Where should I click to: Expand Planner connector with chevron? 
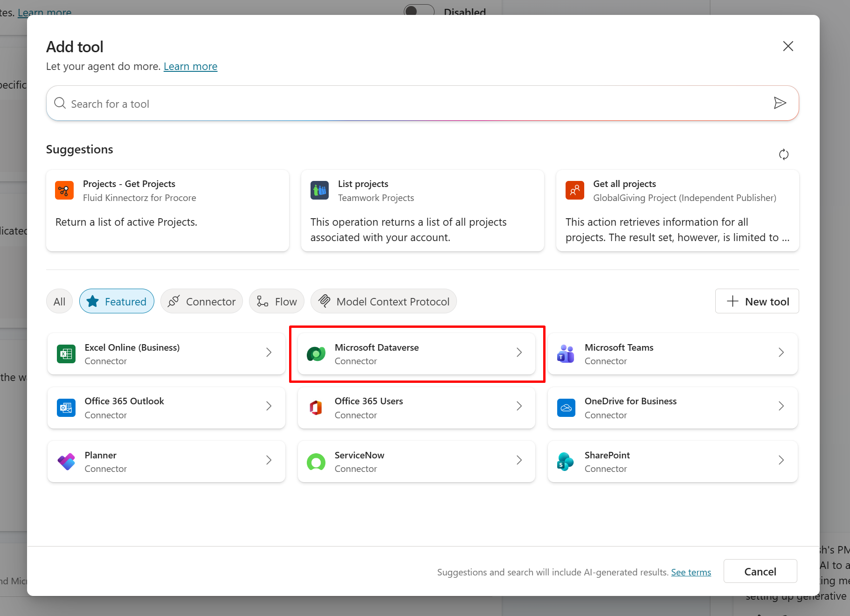(269, 460)
